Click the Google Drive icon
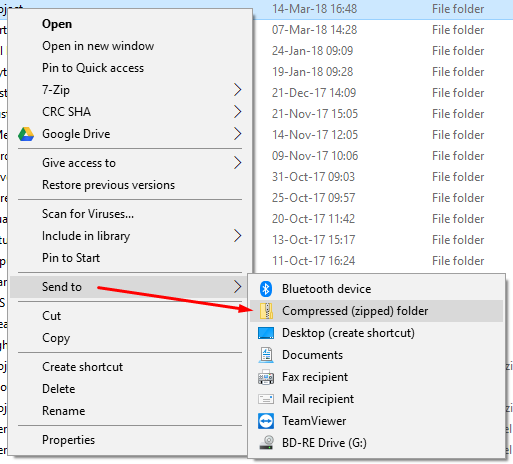513x464 pixels. click(x=26, y=134)
